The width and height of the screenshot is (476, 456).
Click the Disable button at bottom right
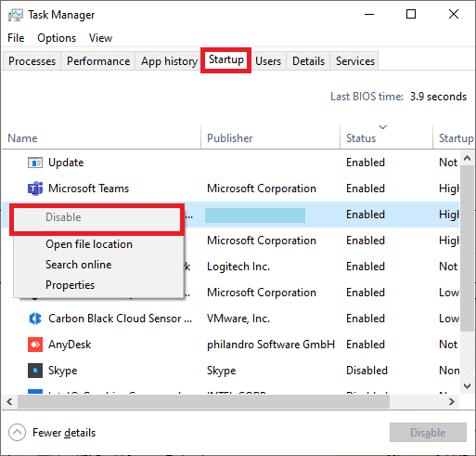(428, 433)
